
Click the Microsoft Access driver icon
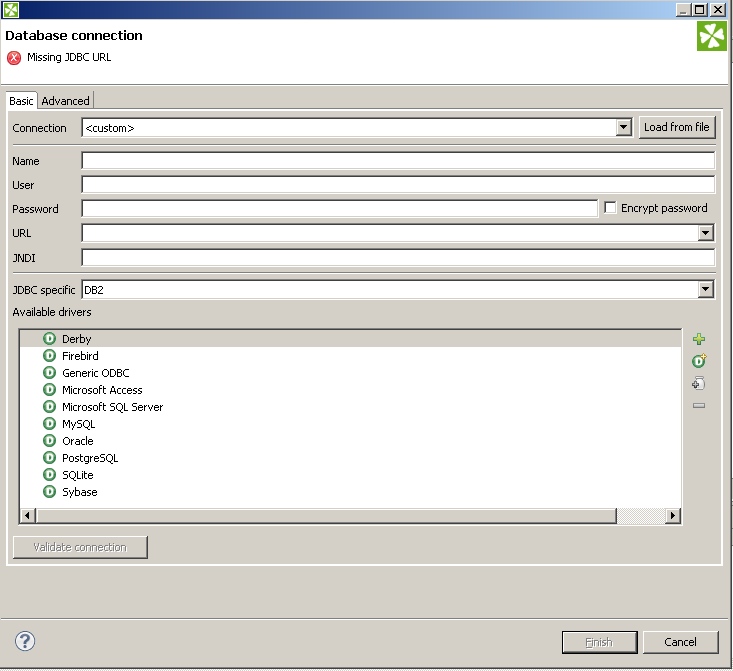tap(49, 390)
